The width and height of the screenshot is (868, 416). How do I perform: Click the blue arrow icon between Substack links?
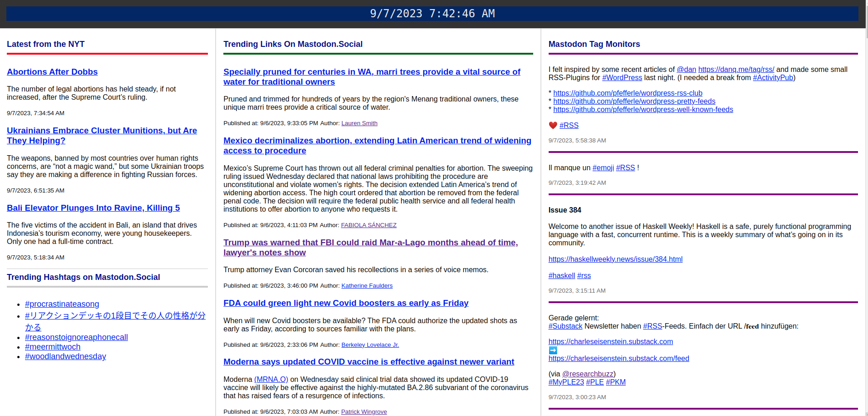552,350
